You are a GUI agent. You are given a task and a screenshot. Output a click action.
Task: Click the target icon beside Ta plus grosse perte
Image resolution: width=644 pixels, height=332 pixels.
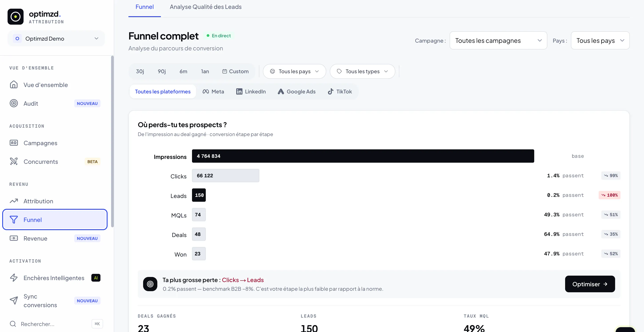[150, 284]
